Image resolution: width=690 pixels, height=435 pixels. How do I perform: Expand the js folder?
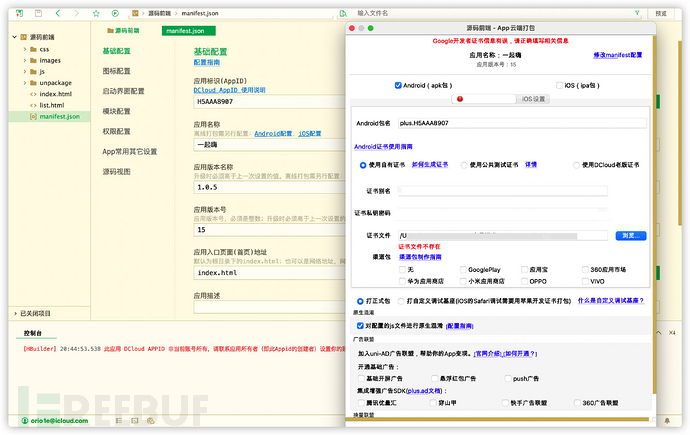click(25, 72)
